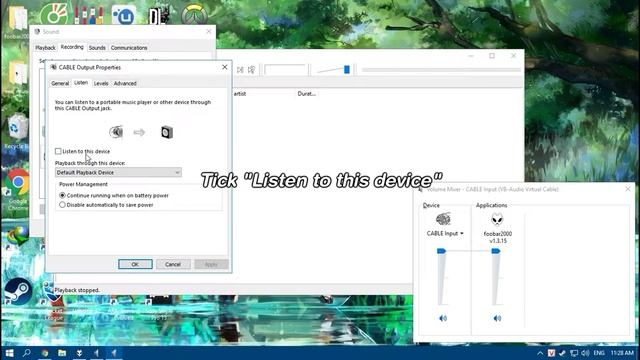640x360 pixels.
Task: Click the CABLE Input device volume slider handle
Action: (x=441, y=251)
